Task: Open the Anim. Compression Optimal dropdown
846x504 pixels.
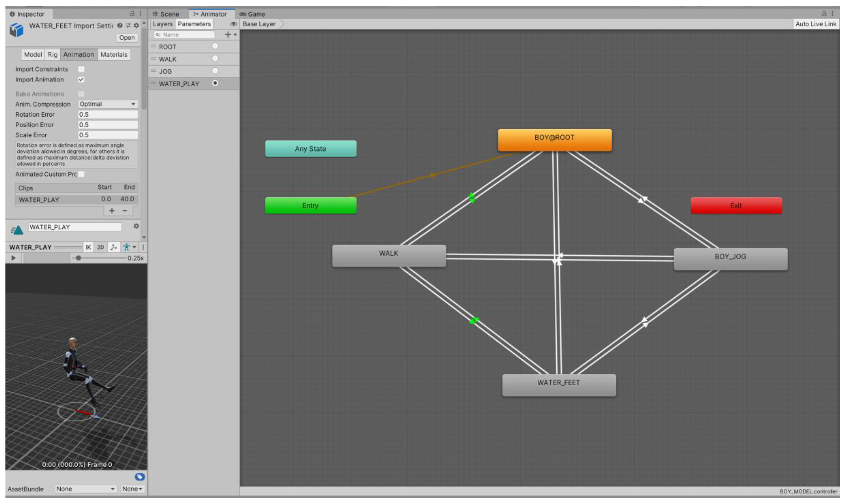Action: (108, 104)
